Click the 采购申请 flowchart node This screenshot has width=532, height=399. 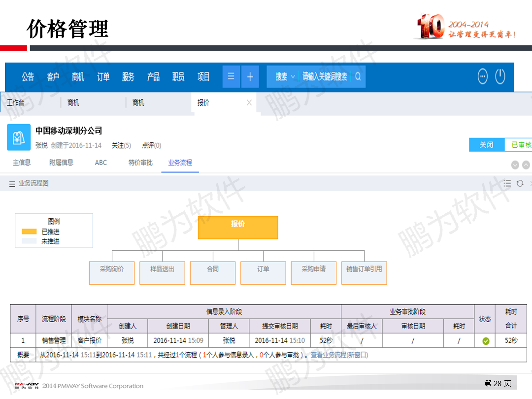[314, 273]
